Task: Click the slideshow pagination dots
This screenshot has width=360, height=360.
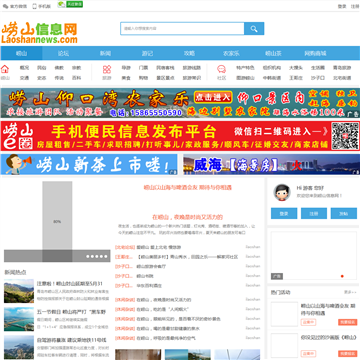Action: click(97, 256)
